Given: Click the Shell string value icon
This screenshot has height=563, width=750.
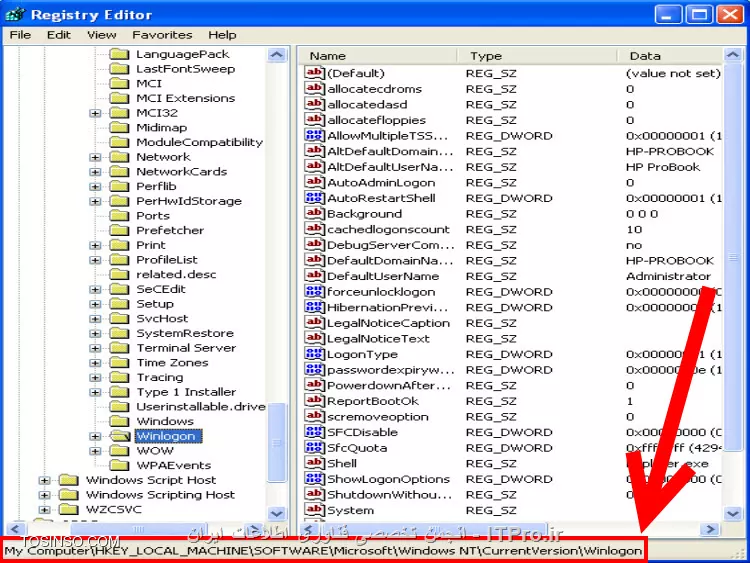Looking at the screenshot, I should click(314, 463).
